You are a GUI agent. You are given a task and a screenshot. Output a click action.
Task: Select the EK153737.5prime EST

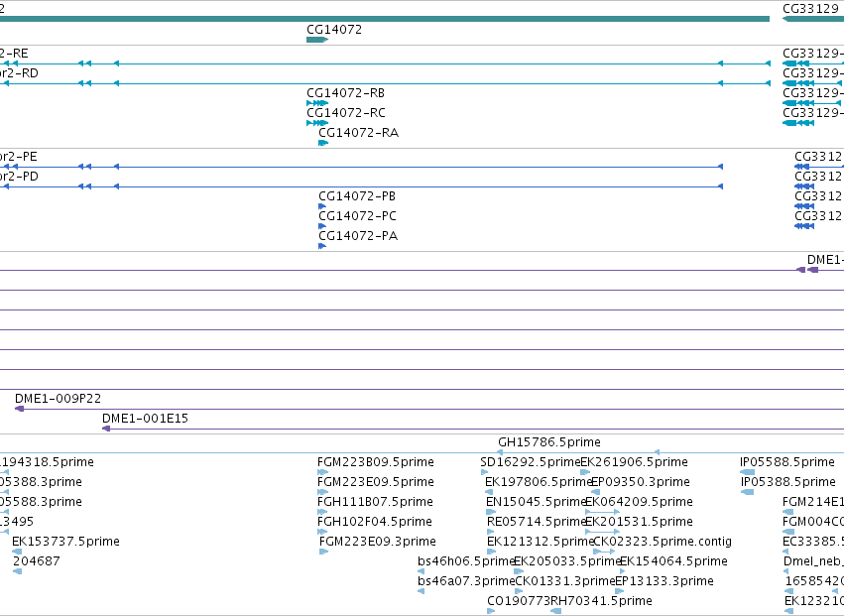coord(65,542)
